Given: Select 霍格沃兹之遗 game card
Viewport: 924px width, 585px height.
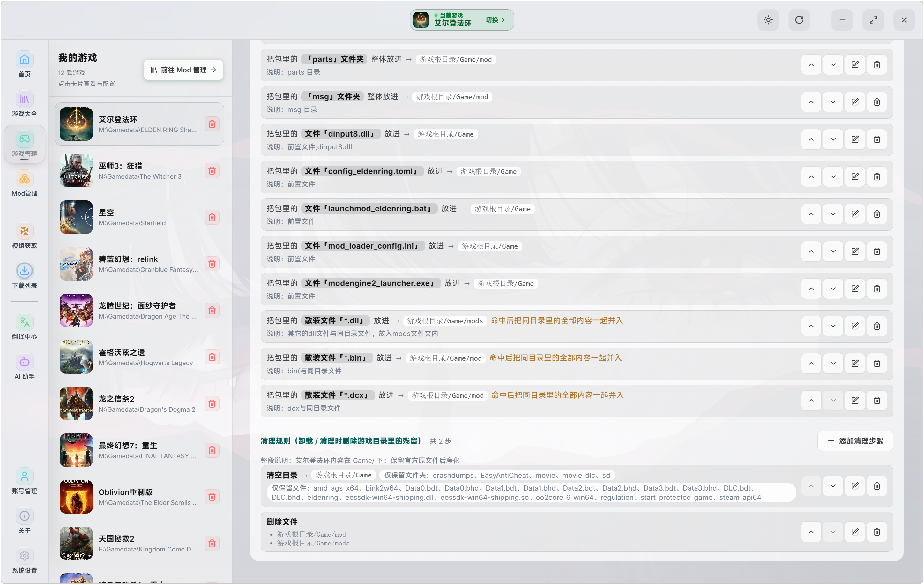Looking at the screenshot, I should tap(139, 357).
